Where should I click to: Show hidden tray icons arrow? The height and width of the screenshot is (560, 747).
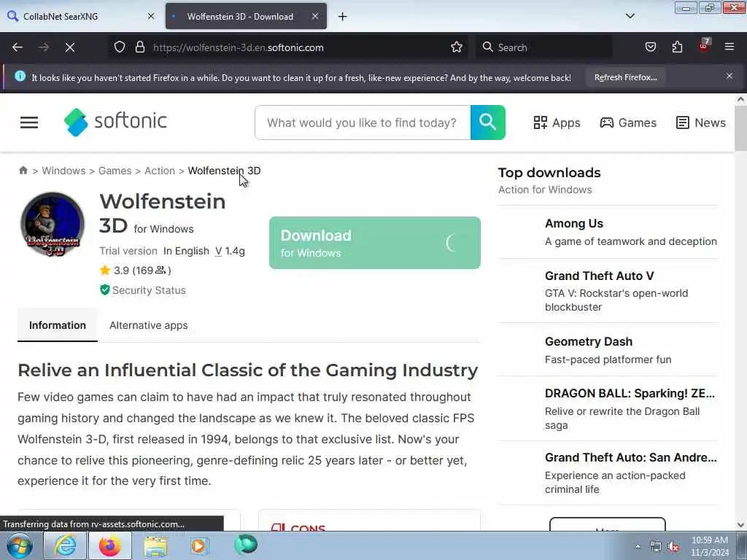point(638,547)
